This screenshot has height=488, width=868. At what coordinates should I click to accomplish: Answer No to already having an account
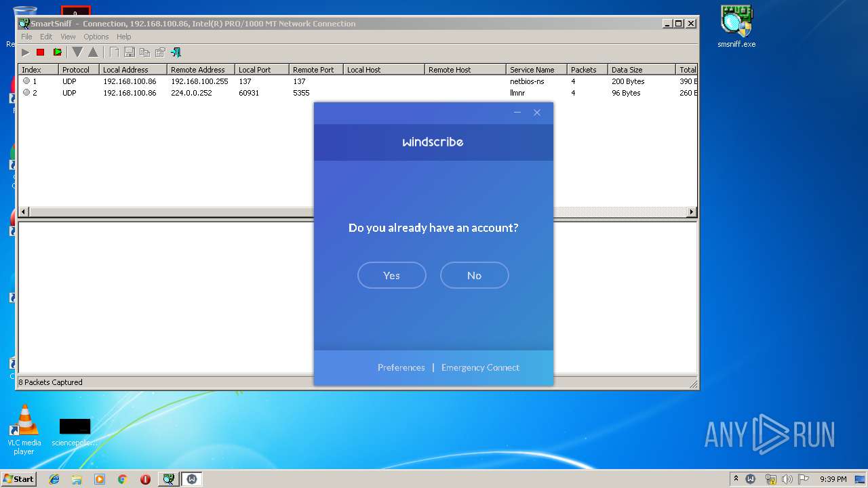coord(475,275)
